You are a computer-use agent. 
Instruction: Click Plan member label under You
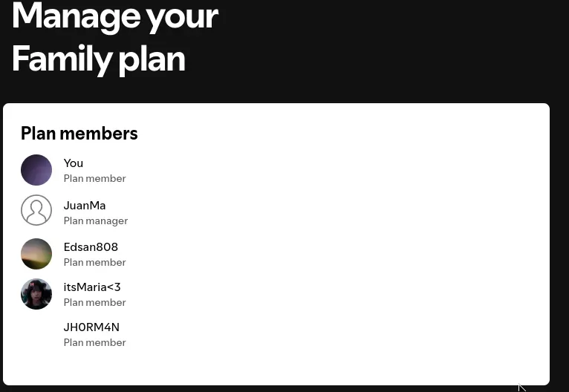[95, 178]
